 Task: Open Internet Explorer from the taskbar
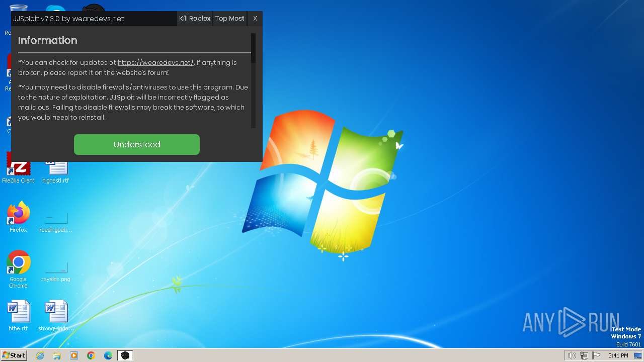click(x=40, y=355)
